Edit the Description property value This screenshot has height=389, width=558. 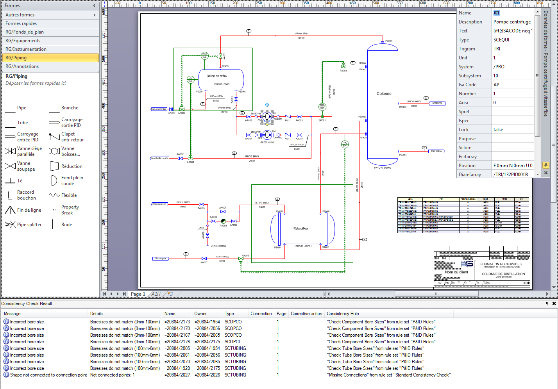[x=513, y=22]
